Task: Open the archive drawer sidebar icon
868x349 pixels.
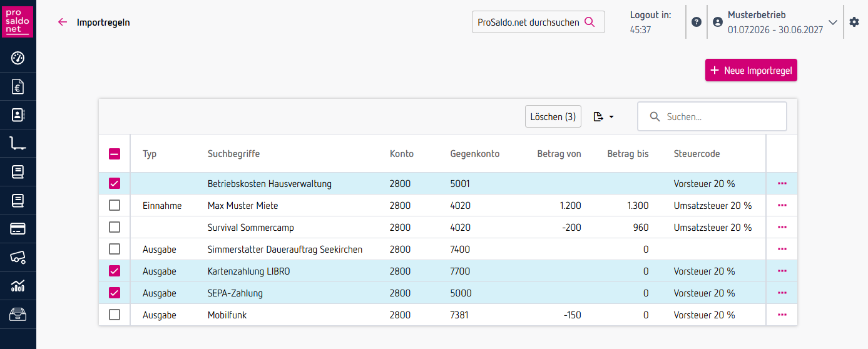Action: click(x=18, y=314)
